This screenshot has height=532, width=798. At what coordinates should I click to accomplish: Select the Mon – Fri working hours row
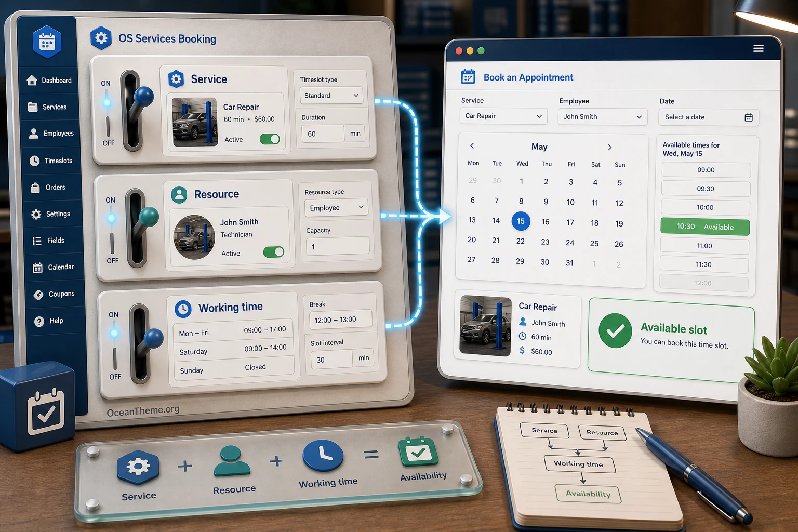pyautogui.click(x=233, y=331)
